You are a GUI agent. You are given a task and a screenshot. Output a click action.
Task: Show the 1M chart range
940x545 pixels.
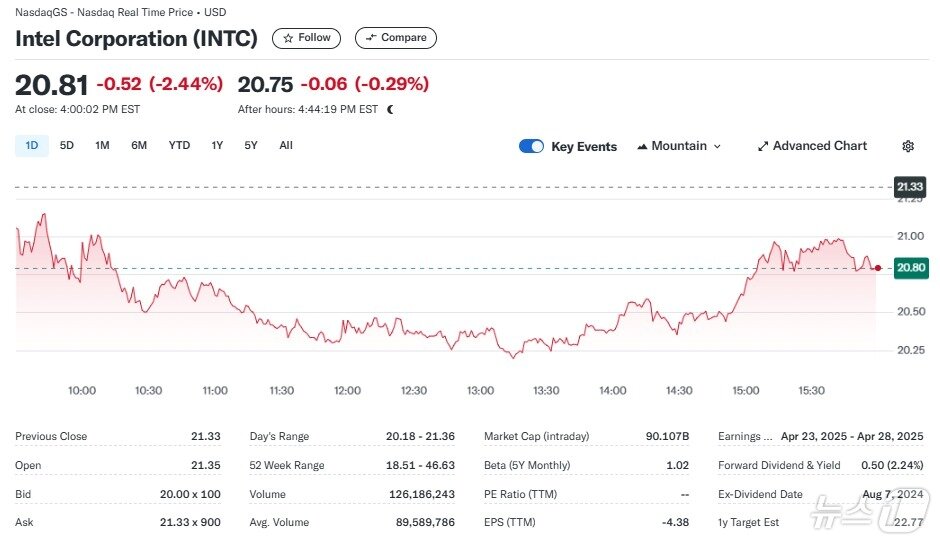pos(102,146)
